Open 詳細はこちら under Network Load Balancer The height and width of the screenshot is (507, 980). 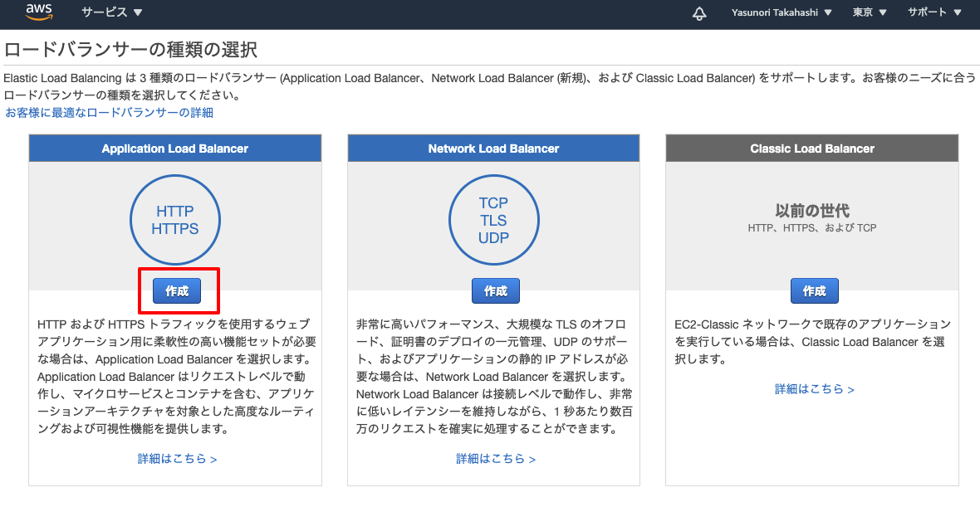496,459
